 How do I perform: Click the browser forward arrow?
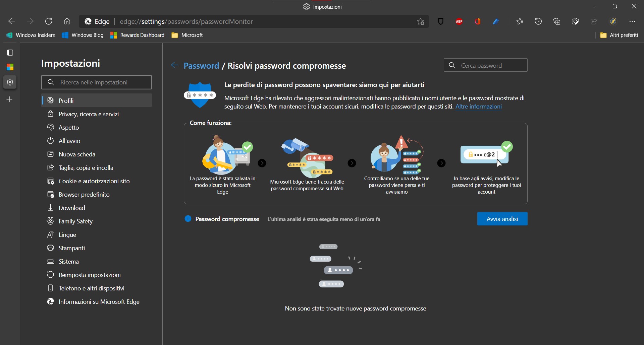[x=30, y=21]
